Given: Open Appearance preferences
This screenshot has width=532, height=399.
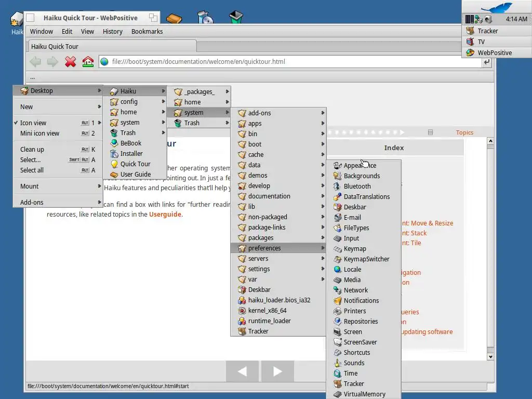Looking at the screenshot, I should point(364,166).
